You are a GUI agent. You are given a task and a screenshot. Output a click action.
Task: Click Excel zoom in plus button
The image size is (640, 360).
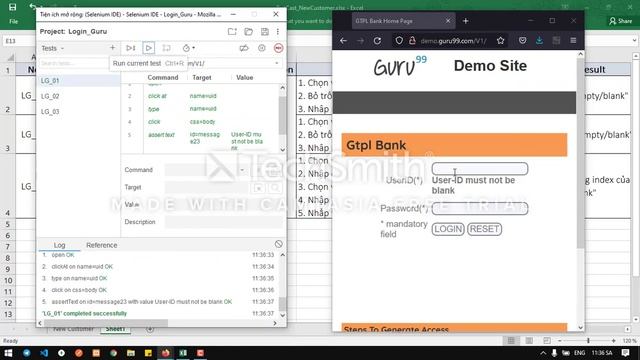coord(613,340)
